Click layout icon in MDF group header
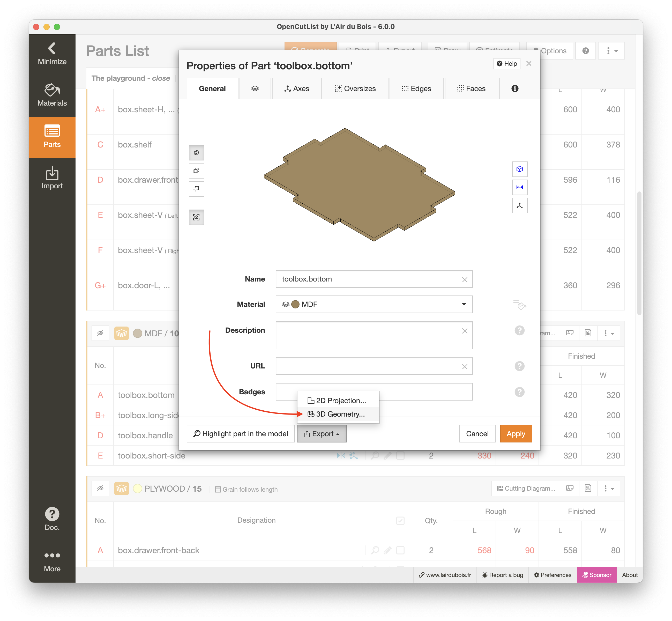The width and height of the screenshot is (672, 621). click(x=588, y=333)
